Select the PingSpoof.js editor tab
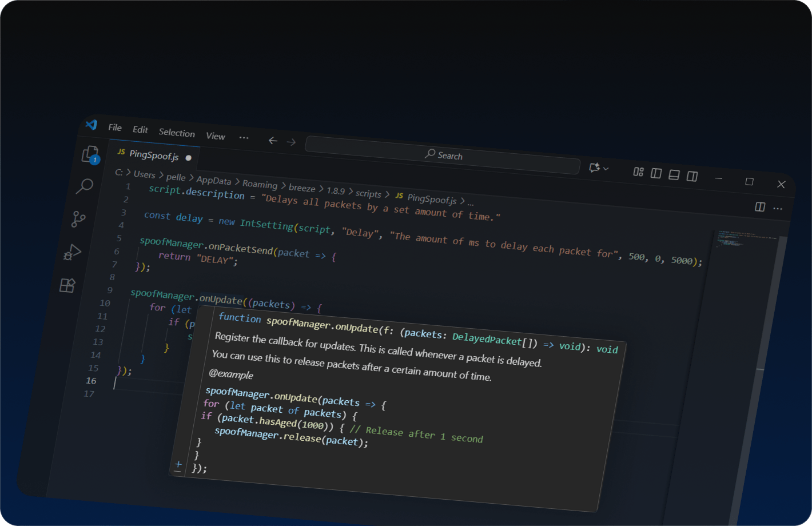The width and height of the screenshot is (812, 526). 154,155
